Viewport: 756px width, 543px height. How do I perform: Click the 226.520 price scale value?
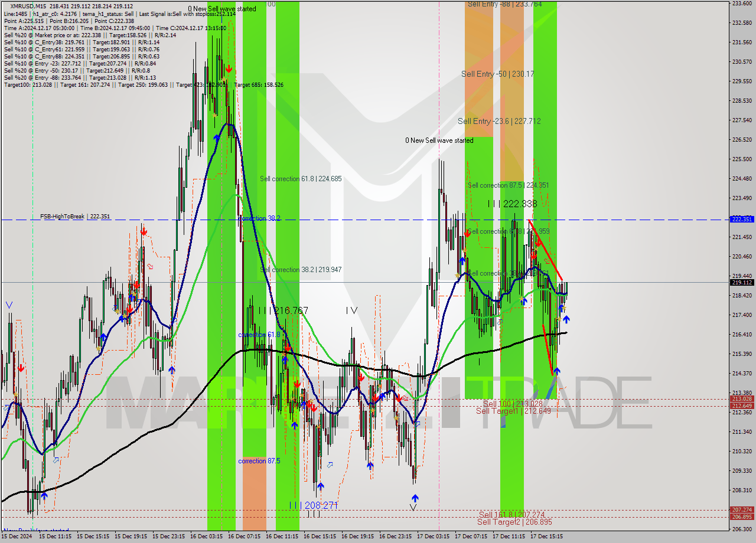tap(742, 140)
